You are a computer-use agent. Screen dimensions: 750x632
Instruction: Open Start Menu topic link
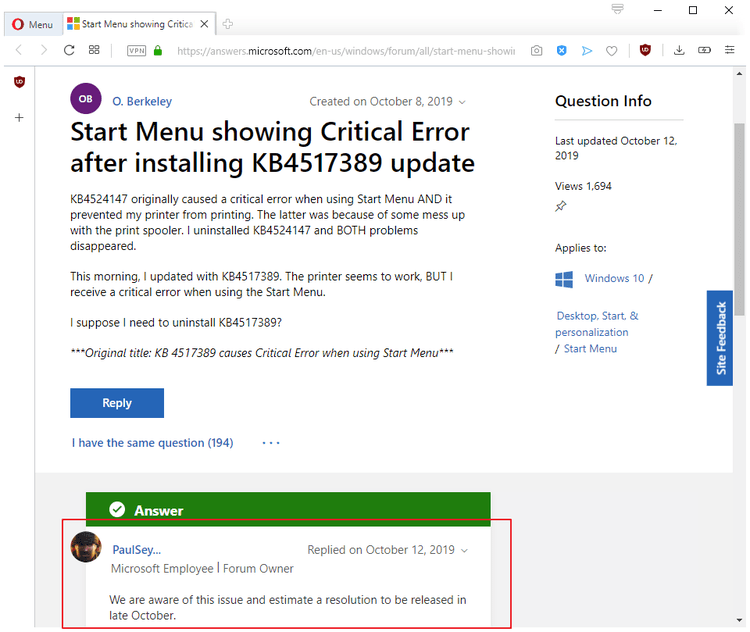590,349
